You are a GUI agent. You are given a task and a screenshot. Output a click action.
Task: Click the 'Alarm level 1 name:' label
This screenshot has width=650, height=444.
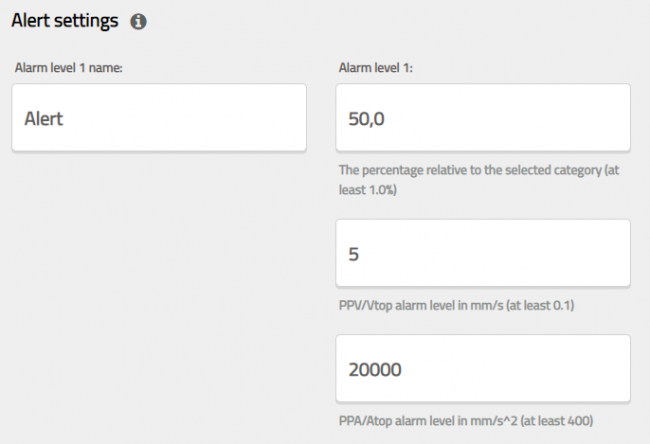coord(67,68)
